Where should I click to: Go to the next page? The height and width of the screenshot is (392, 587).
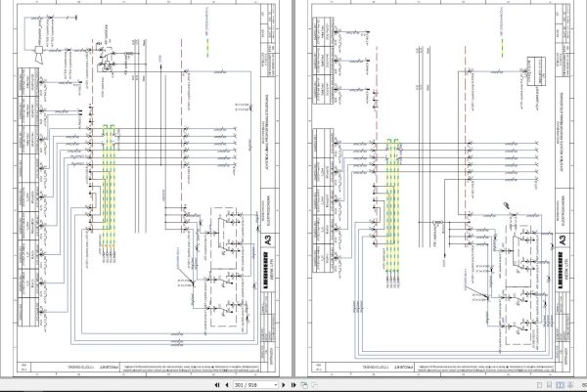[x=284, y=385]
